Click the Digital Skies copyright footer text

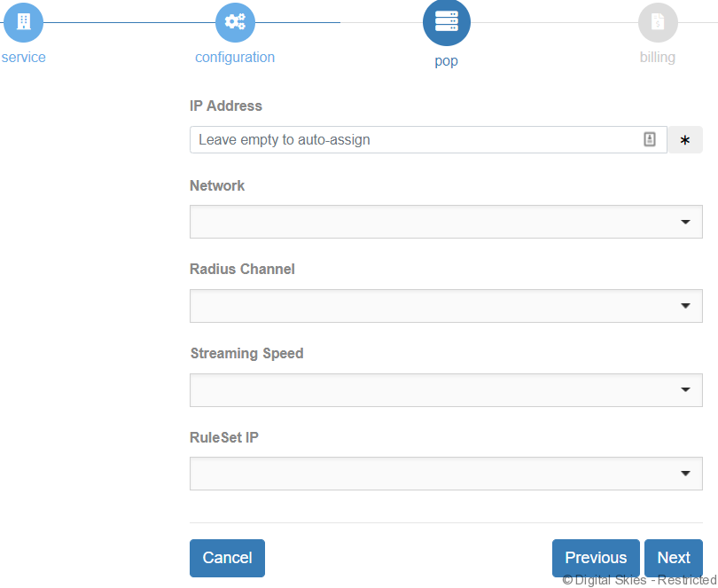pyautogui.click(x=638, y=580)
